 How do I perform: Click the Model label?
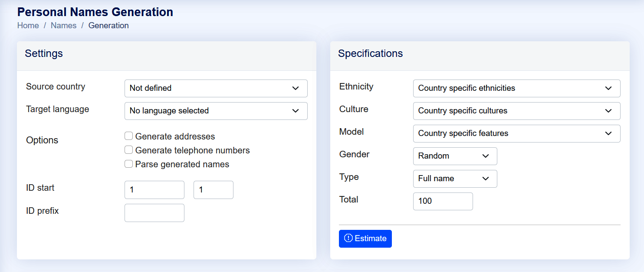point(352,132)
